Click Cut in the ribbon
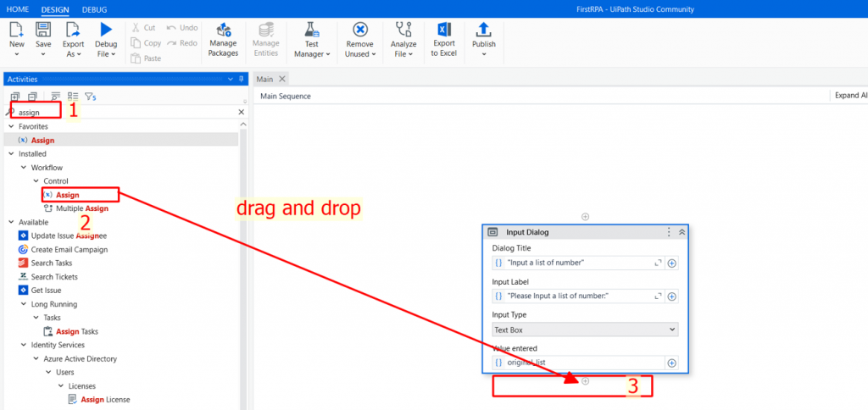 click(x=144, y=28)
